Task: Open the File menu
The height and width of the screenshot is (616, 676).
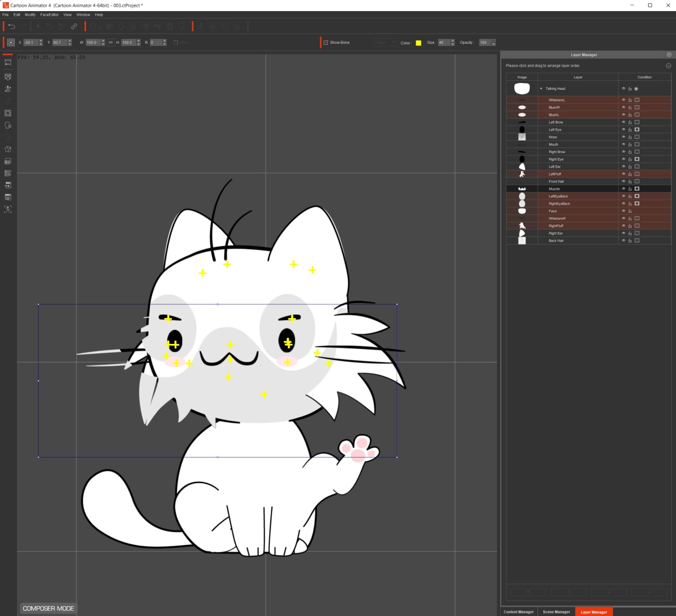Action: (5, 15)
